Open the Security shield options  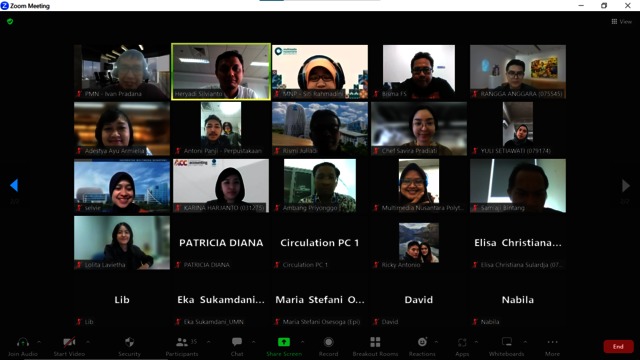pyautogui.click(x=129, y=342)
